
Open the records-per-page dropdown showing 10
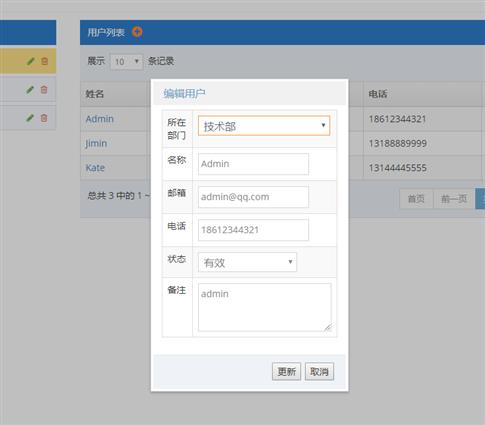[126, 62]
